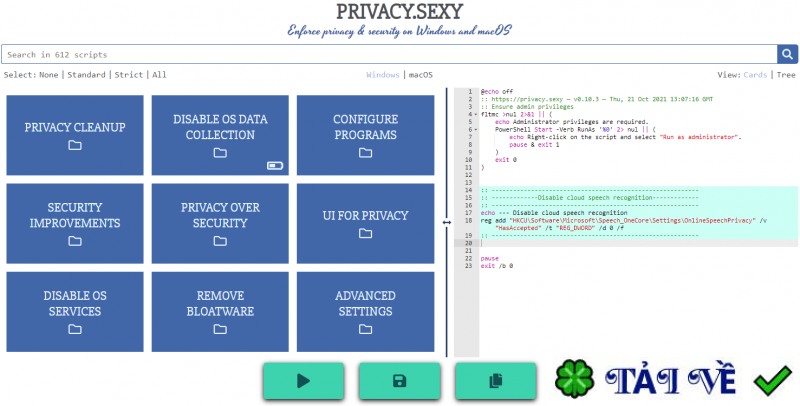Click the reg add HKCU code line
The height and width of the screenshot is (406, 800).
[623, 224]
